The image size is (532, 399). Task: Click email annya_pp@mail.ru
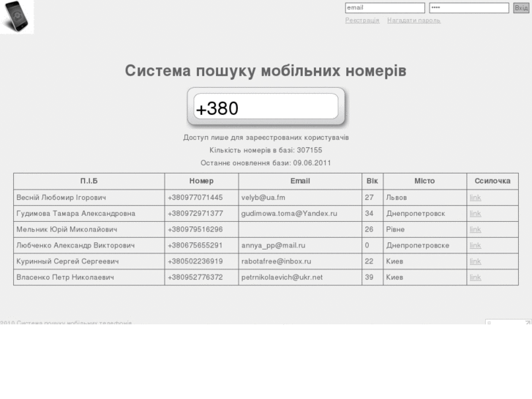tap(273, 245)
